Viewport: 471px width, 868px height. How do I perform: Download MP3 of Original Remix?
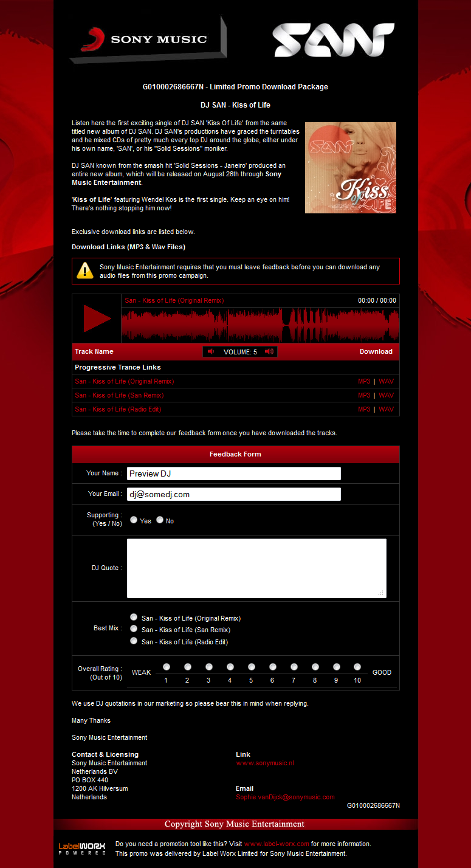click(364, 382)
